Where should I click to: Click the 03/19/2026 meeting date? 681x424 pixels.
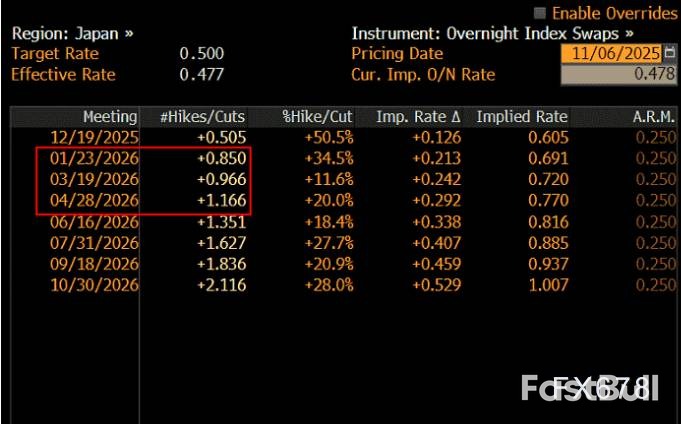pos(96,179)
